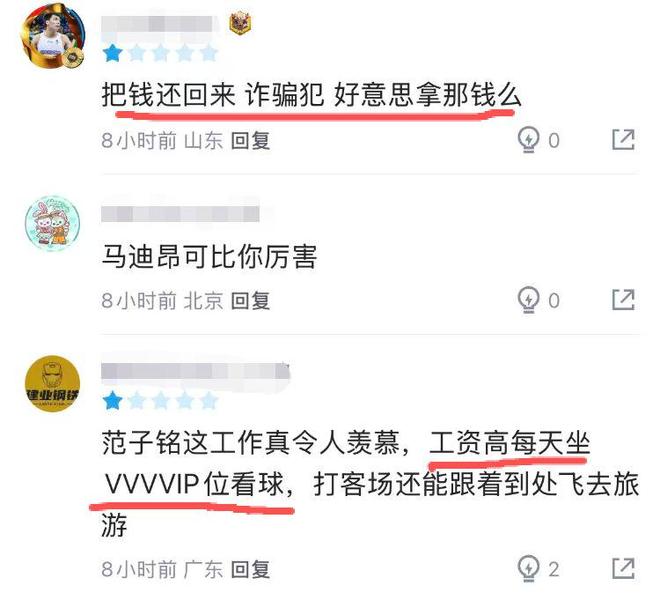Reply to the Guangdong comment
The width and height of the screenshot is (660, 593).
point(250,569)
